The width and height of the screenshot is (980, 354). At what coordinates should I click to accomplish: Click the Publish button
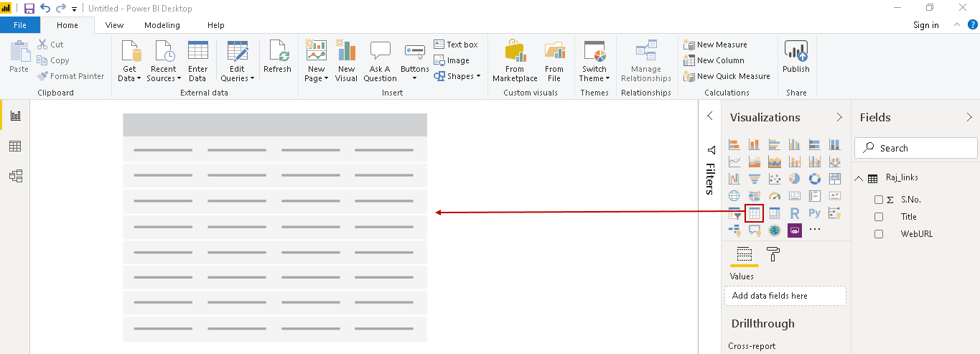[796, 57]
